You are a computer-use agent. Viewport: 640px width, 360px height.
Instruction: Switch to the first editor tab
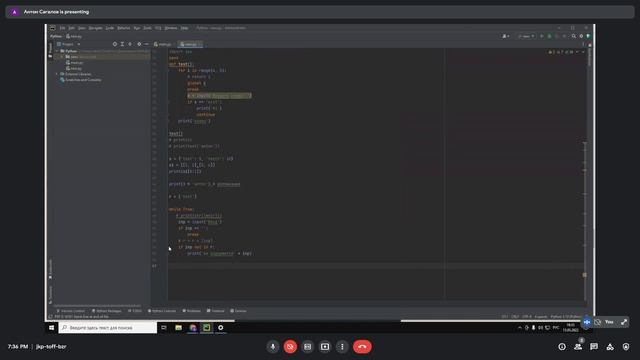[x=163, y=44]
